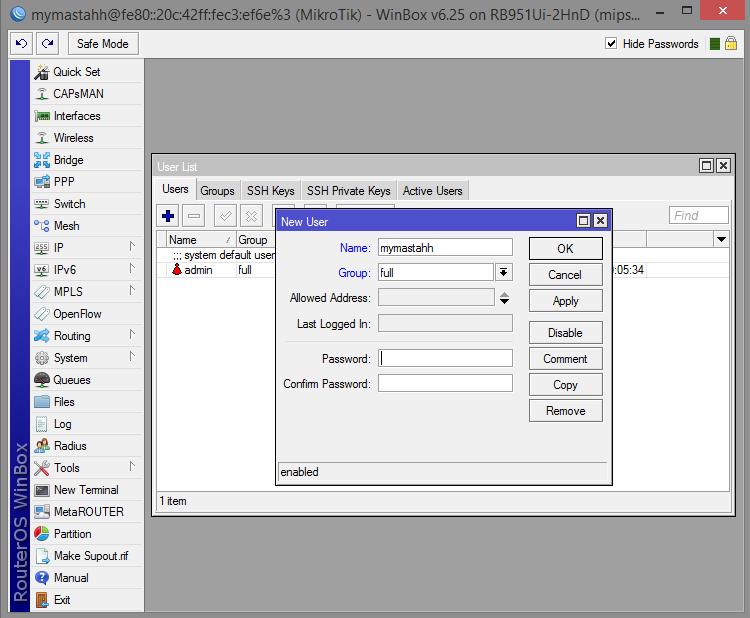Click the Allowed Address input field
This screenshot has width=750, height=618.
(x=436, y=297)
